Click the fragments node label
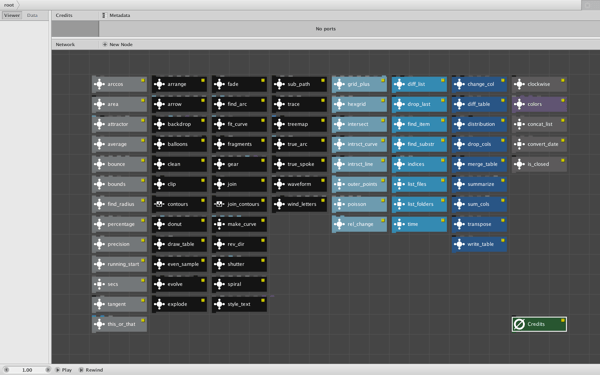Viewport: 600px width, 375px height. [x=240, y=144]
